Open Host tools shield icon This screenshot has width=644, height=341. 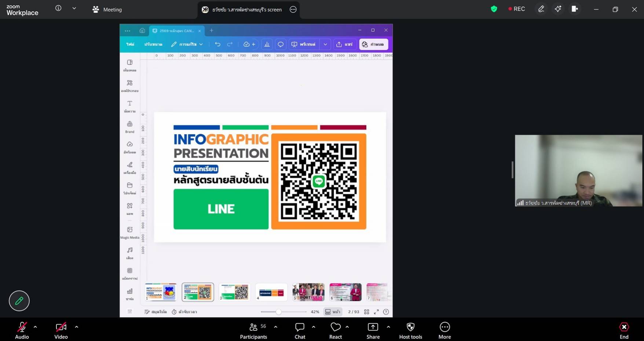pyautogui.click(x=410, y=330)
